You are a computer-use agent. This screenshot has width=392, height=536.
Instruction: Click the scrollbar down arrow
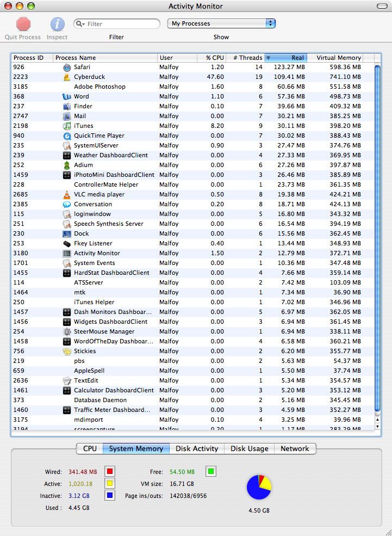click(377, 426)
